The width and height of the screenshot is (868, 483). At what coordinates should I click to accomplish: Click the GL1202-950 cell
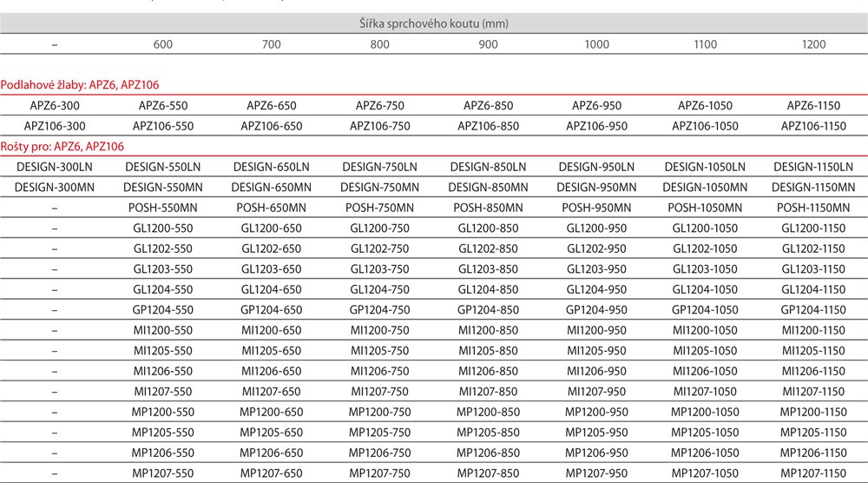tap(596, 248)
